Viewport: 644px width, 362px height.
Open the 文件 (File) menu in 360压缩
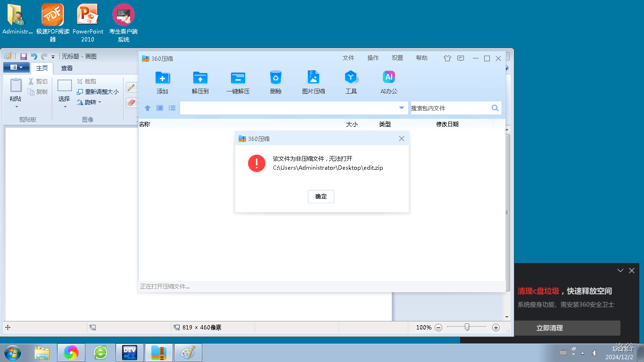[348, 58]
